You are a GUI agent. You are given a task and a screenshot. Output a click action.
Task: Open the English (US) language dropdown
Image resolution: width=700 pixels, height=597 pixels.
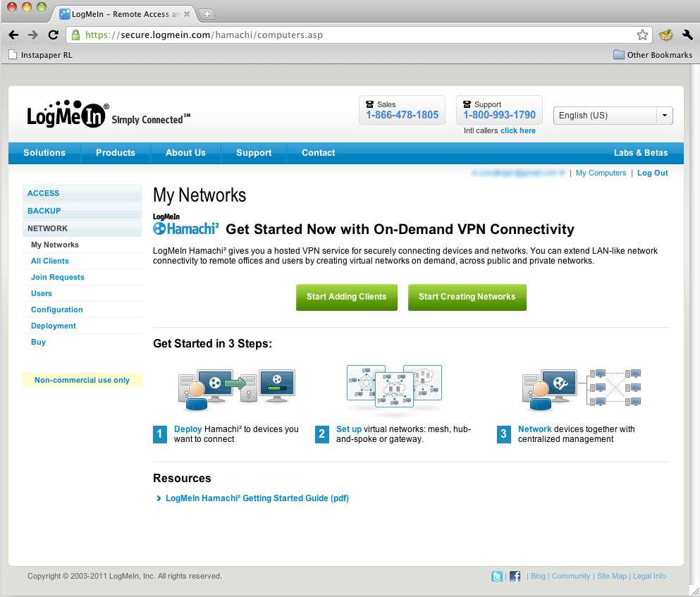coord(613,115)
